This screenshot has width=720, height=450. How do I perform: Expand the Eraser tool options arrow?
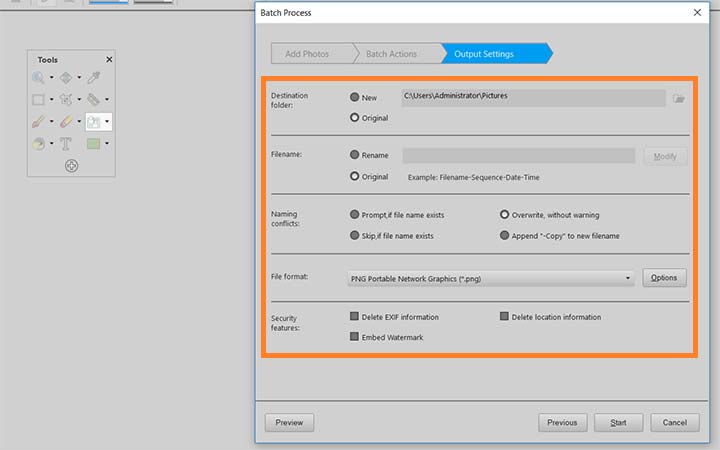coord(79,121)
